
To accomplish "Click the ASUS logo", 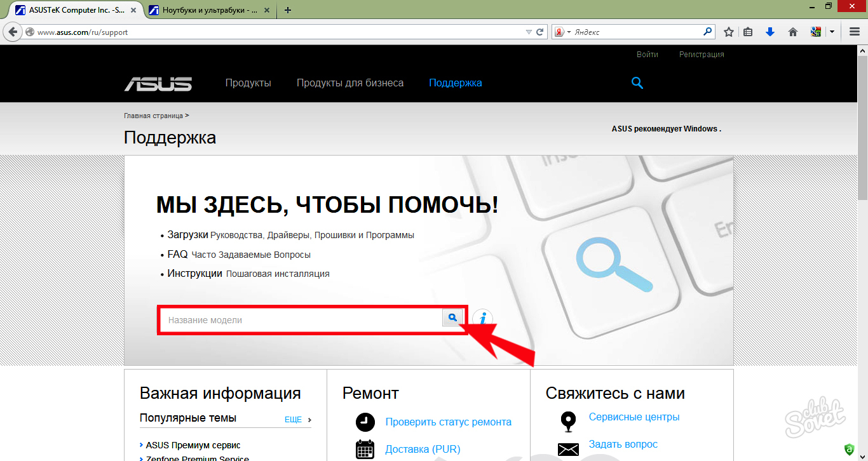I will [x=158, y=83].
